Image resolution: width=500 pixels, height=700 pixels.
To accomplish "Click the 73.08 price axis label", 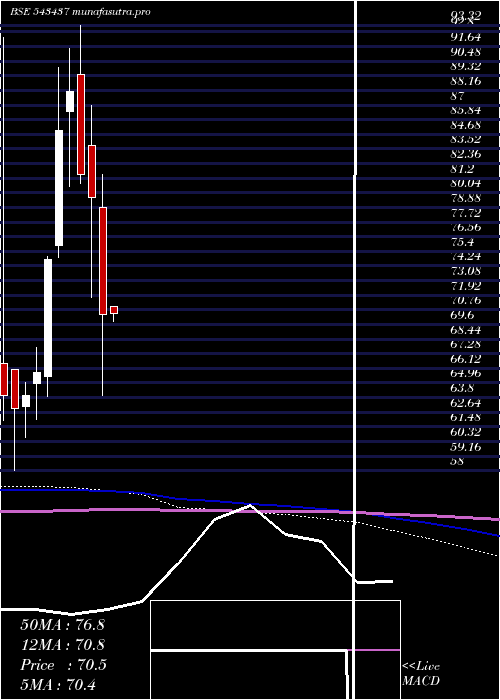I will [466, 271].
